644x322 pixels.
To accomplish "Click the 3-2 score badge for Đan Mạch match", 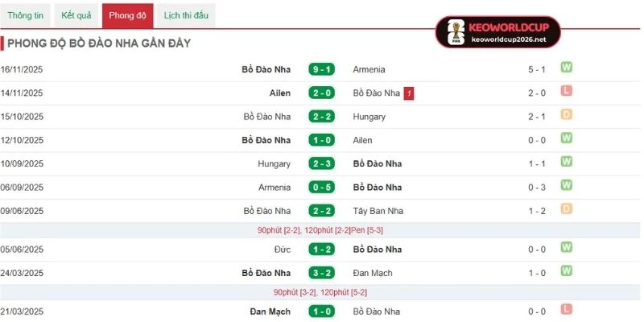I will [x=321, y=273].
